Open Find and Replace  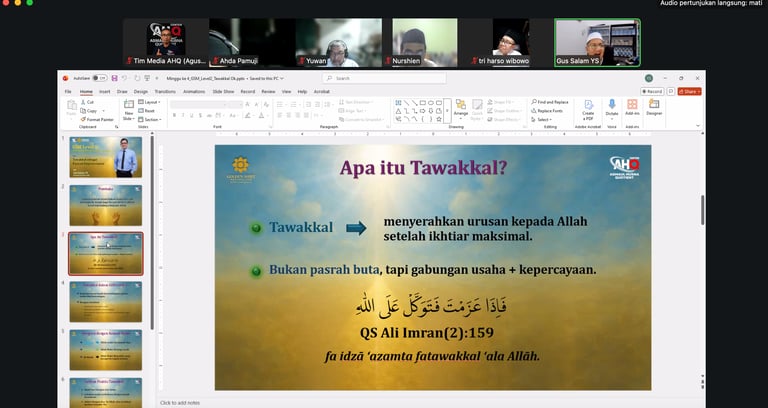[x=550, y=102]
